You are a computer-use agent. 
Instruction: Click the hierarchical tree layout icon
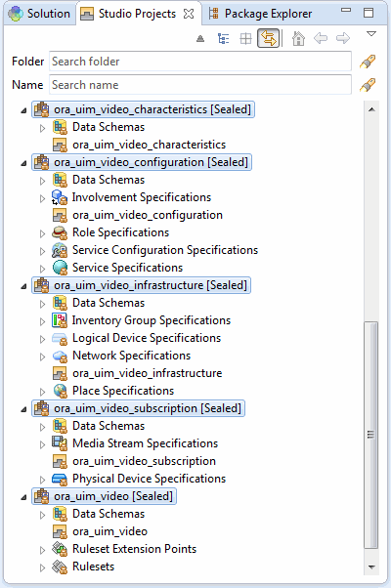pos(223,38)
